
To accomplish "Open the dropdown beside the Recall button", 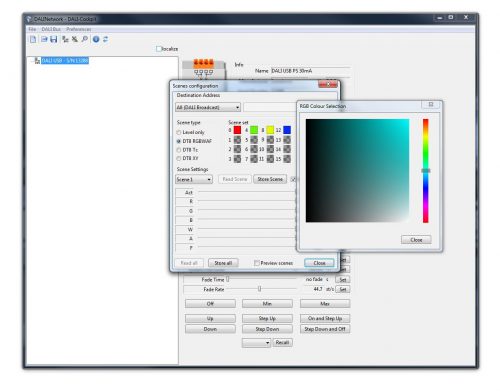I will point(256,343).
